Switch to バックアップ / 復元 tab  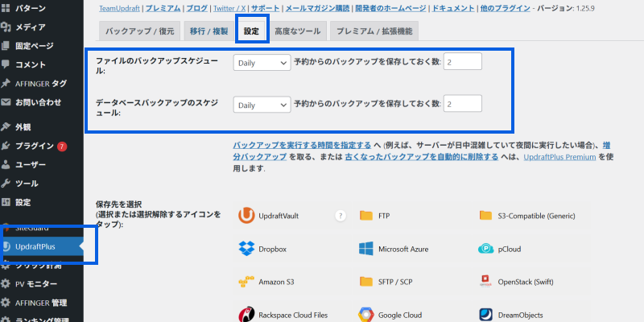point(139,31)
